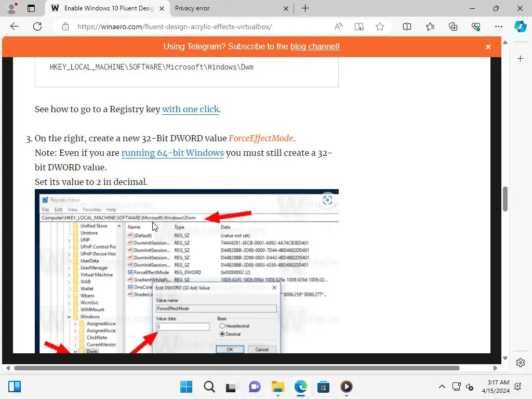
Task: Click visual search icon on image
Action: pyautogui.click(x=327, y=200)
